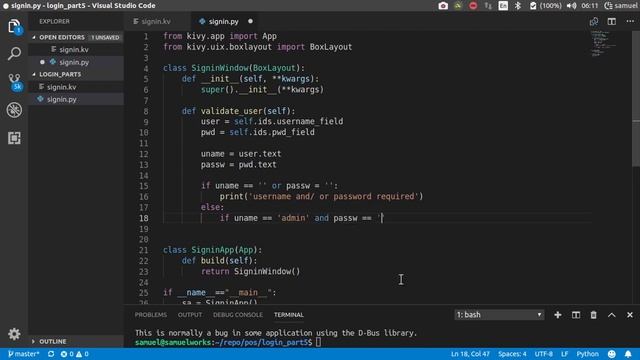Open signin.kv in the LOGIN_PART5 folder
This screenshot has width=640, height=360.
pyautogui.click(x=61, y=87)
